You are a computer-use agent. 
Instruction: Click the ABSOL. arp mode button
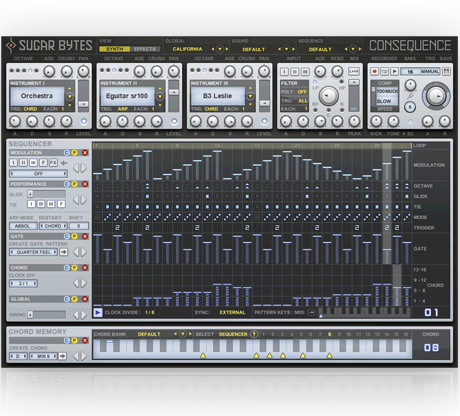tap(23, 226)
